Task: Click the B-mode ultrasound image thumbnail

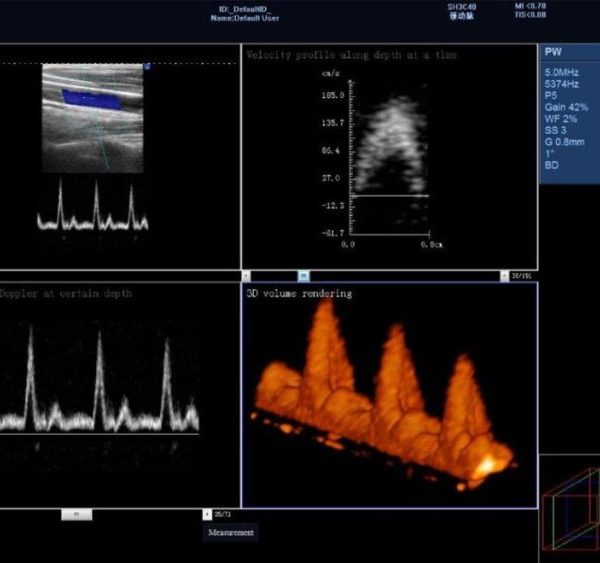Action: [x=95, y=115]
